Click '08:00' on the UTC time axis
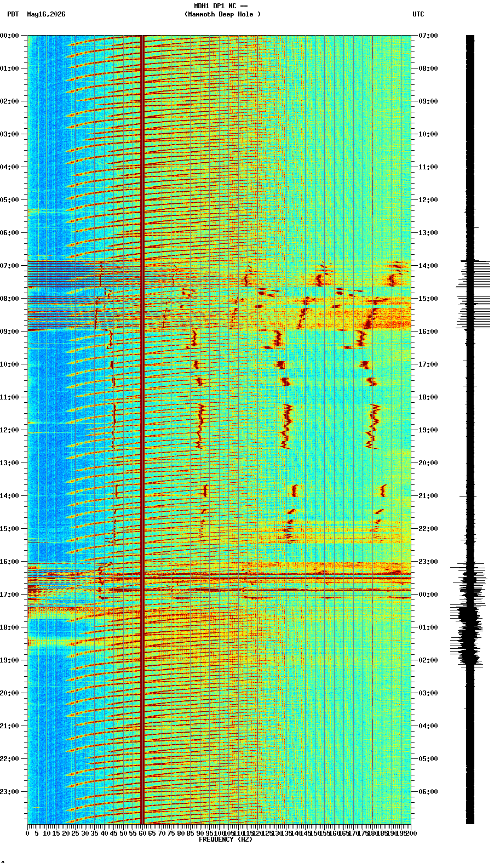This screenshot has height=868, width=494. tap(428, 68)
